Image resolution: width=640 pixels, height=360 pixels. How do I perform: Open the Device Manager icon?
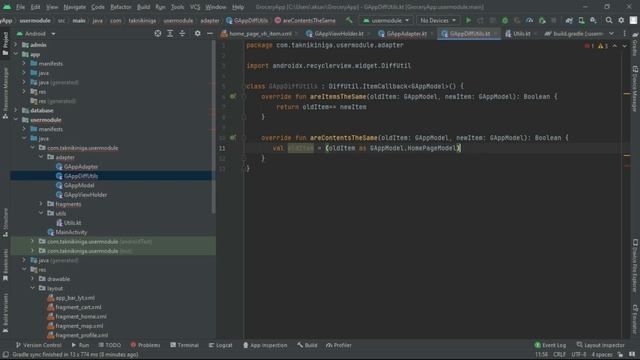pyautogui.click(x=581, y=20)
